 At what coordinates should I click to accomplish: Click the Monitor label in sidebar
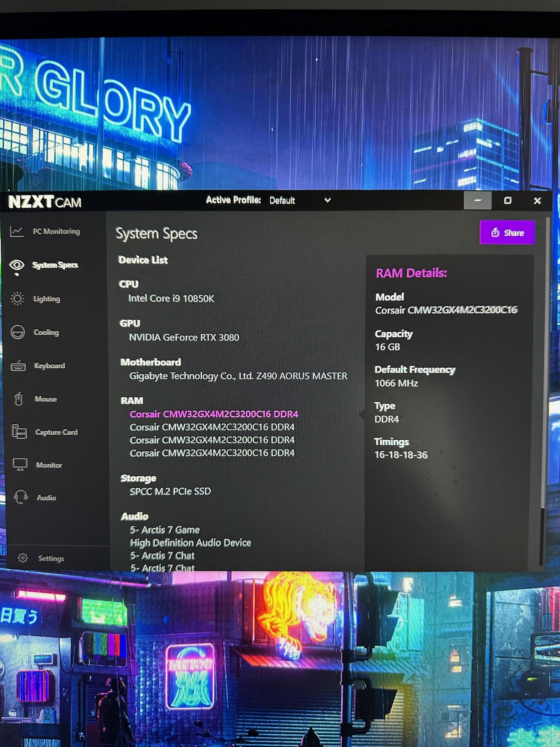coord(49,465)
